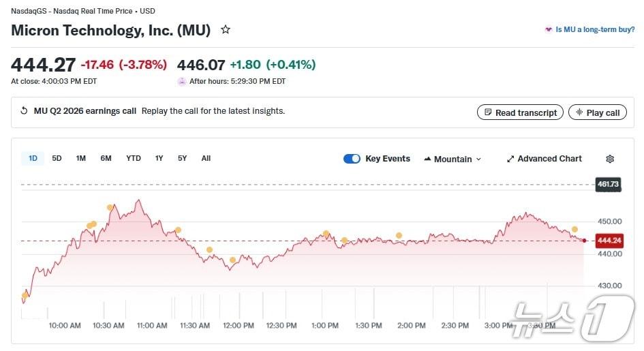
Task: Open the Mountain chart type dropdown
Action: [x=453, y=159]
